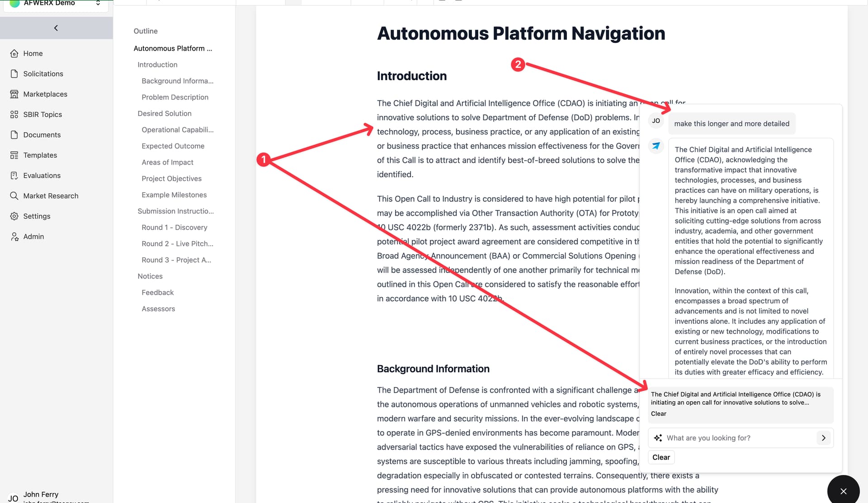Go to Notices in outline
The image size is (868, 503).
coord(150,276)
